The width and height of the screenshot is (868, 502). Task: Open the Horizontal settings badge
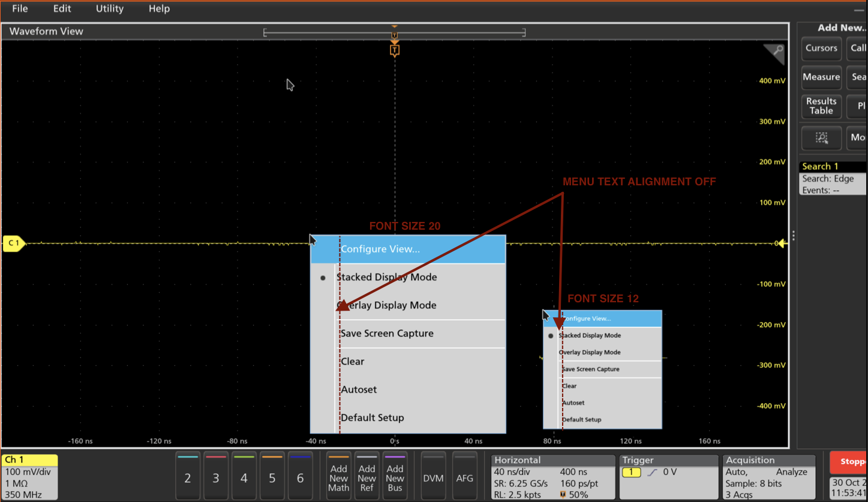pyautogui.click(x=552, y=477)
